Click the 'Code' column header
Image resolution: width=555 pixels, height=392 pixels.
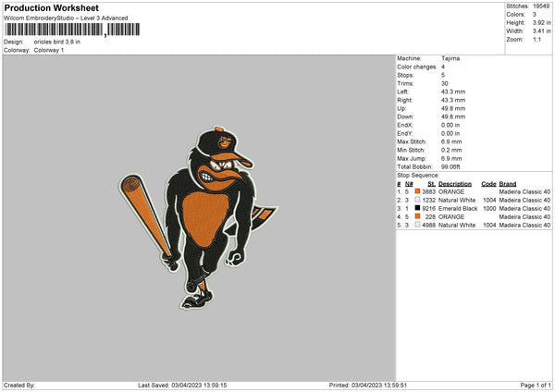[488, 184]
